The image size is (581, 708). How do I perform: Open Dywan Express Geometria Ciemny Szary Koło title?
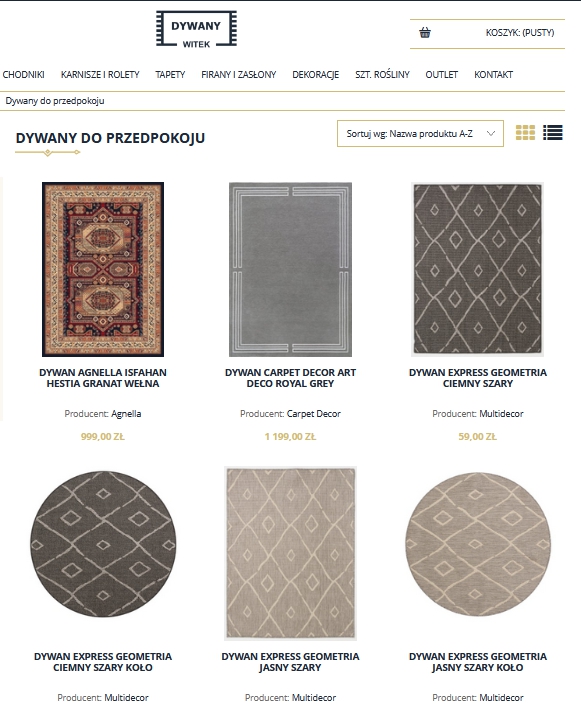pyautogui.click(x=103, y=662)
